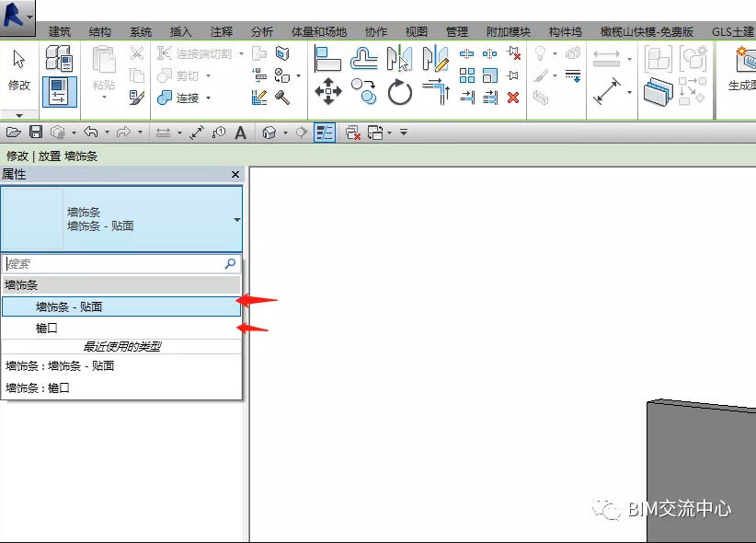
Task: Click Match Type Properties brush icon
Action: click(137, 98)
